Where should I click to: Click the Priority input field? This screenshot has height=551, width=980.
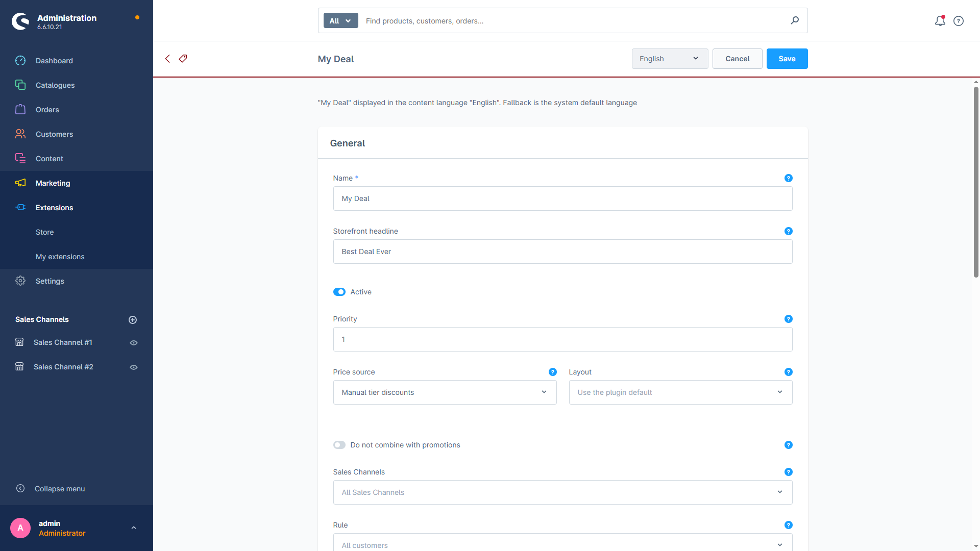pos(562,339)
